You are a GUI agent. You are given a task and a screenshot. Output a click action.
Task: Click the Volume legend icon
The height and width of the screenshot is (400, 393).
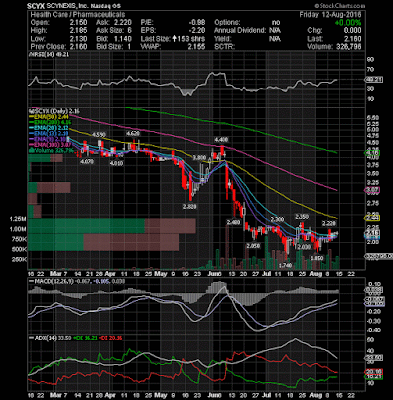pos(31,150)
